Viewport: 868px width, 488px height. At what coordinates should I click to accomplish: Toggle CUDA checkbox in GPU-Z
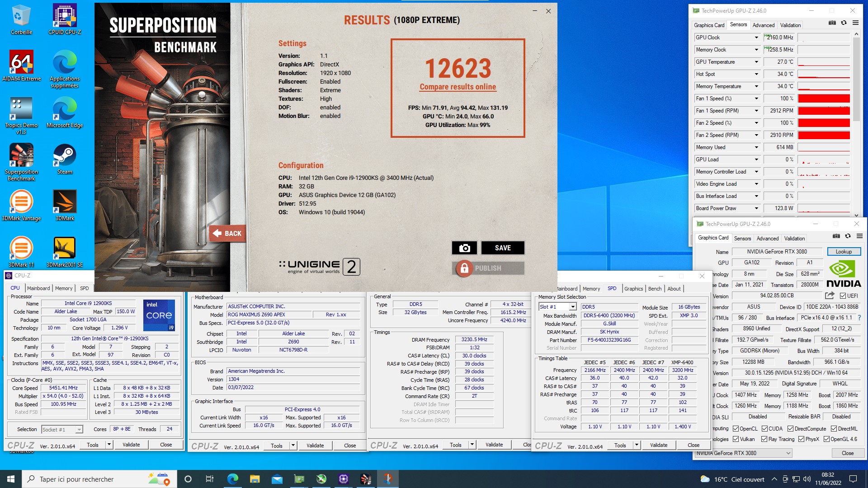coord(764,429)
